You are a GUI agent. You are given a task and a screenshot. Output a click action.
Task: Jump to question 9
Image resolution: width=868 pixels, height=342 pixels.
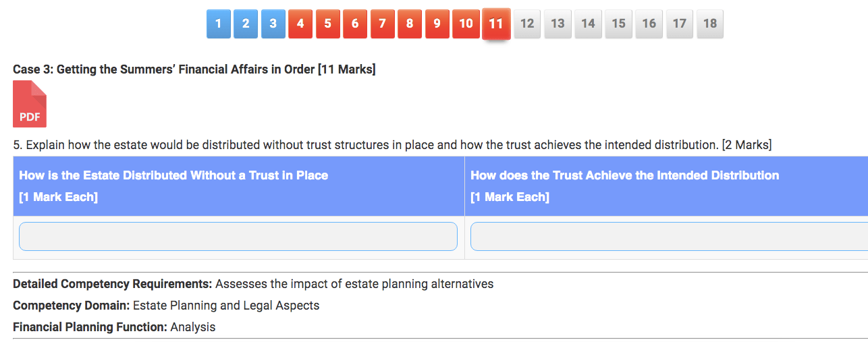coord(437,24)
